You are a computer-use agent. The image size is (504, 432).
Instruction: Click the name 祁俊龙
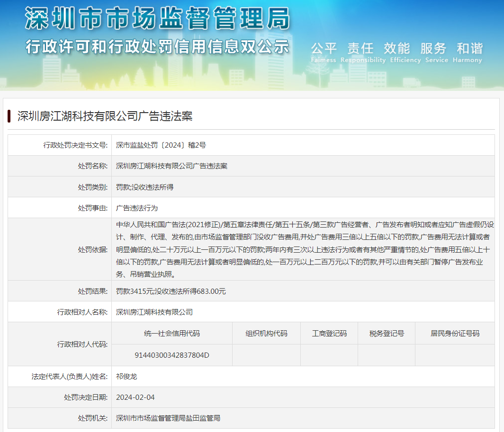point(126,377)
